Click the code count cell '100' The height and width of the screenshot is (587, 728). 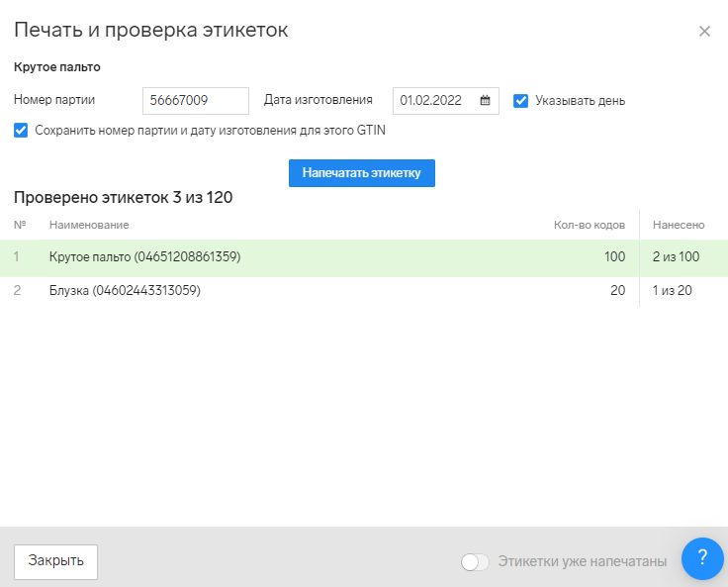[x=614, y=256]
